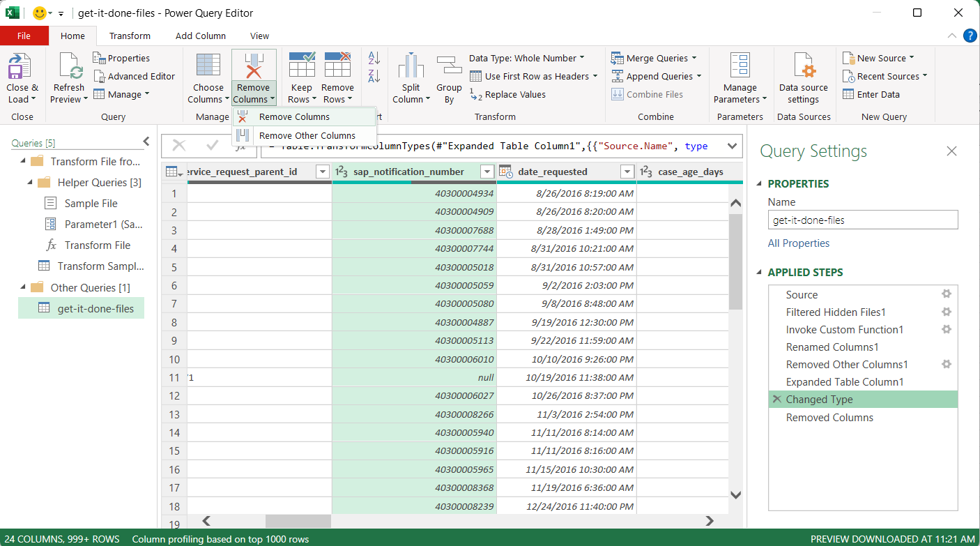Viewport: 980px width, 546px height.
Task: Collapse the ribbon with chevron
Action: point(952,36)
